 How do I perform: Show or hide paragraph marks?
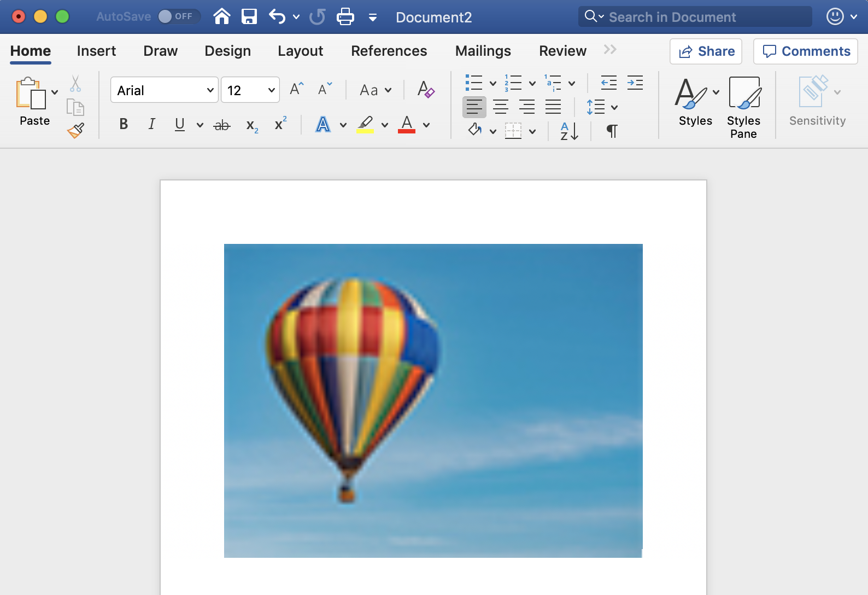tap(612, 131)
